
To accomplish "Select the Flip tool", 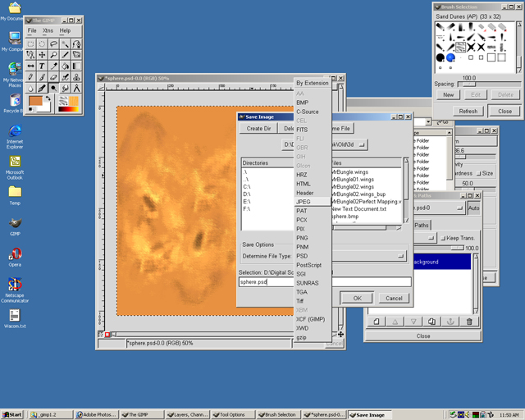I will [x=31, y=66].
